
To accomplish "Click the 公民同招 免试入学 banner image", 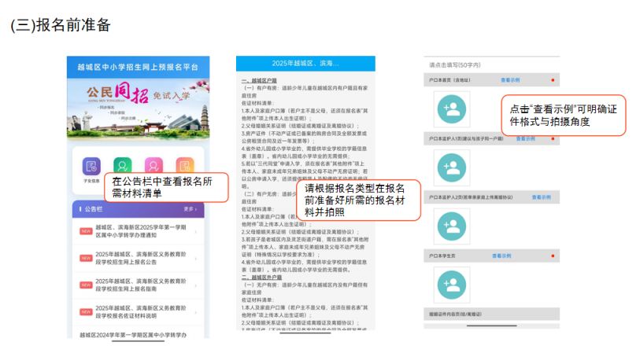I will coord(138,108).
